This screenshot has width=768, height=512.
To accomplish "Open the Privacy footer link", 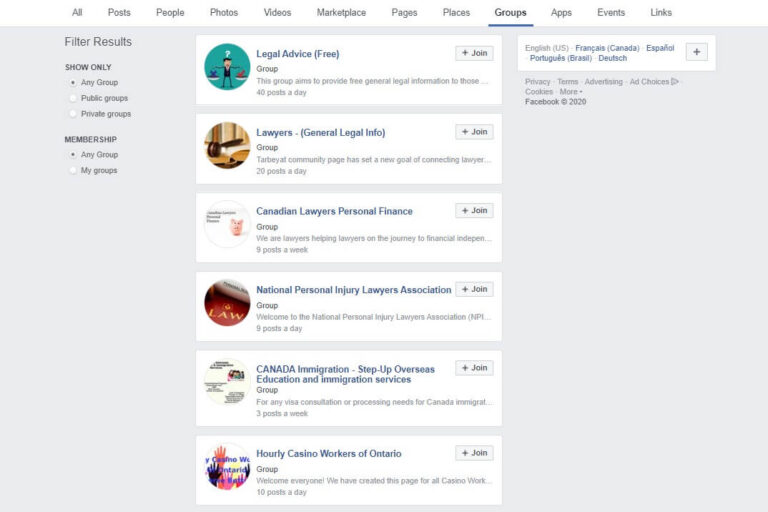I will click(537, 82).
